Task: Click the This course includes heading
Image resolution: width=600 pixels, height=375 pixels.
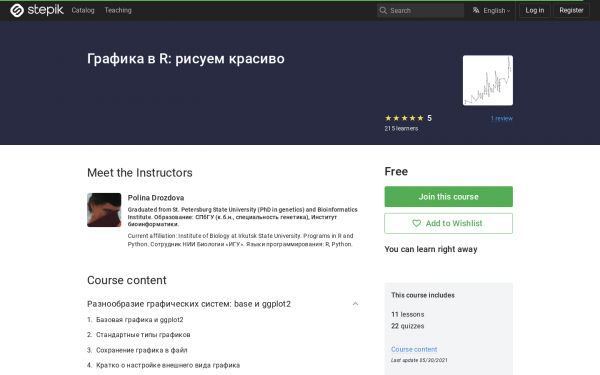Action: 423,295
